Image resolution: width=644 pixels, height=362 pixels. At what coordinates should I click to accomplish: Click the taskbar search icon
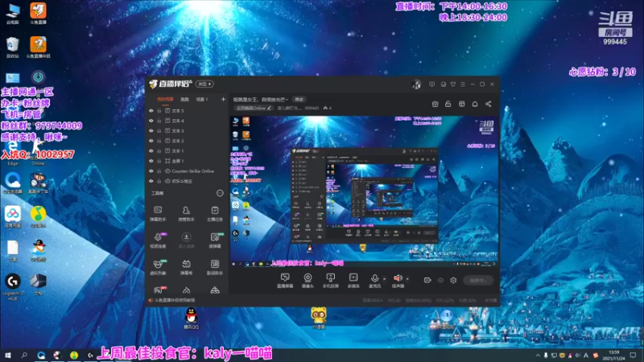click(24, 355)
